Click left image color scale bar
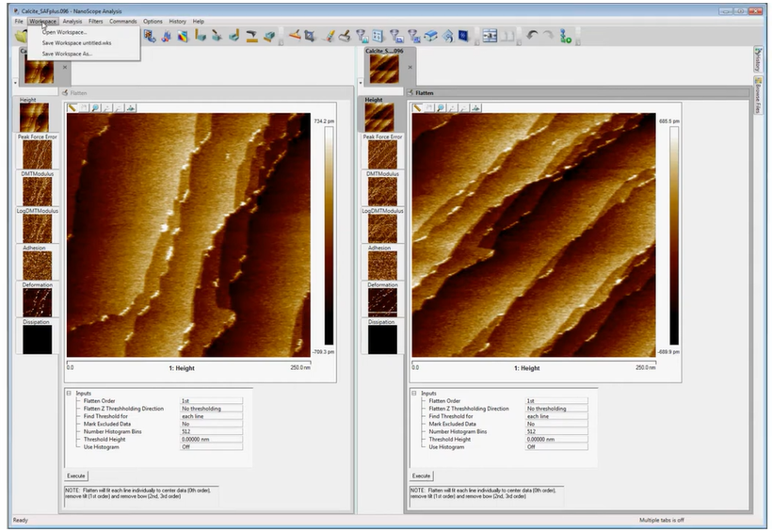 click(x=329, y=235)
